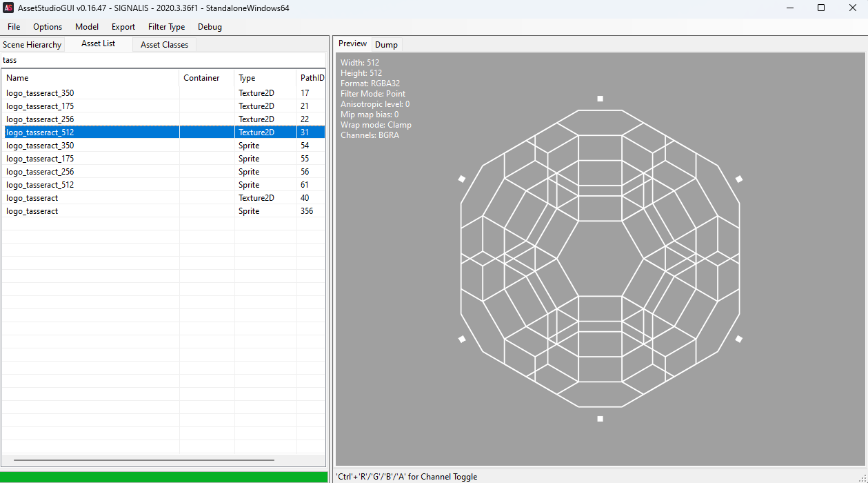Maximize the AssetStudioGUI window
Image resolution: width=868 pixels, height=483 pixels.
click(x=820, y=8)
